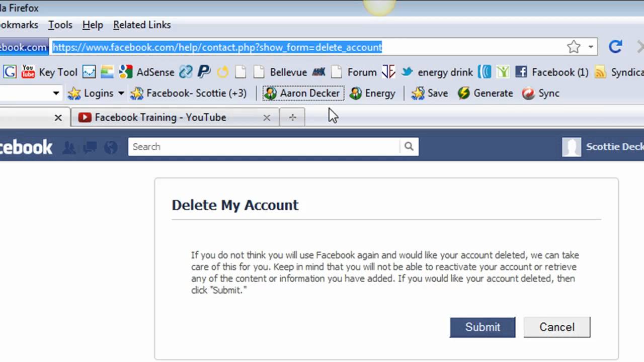Open the green Y bookmark icon
The width and height of the screenshot is (644, 362).
tap(503, 72)
